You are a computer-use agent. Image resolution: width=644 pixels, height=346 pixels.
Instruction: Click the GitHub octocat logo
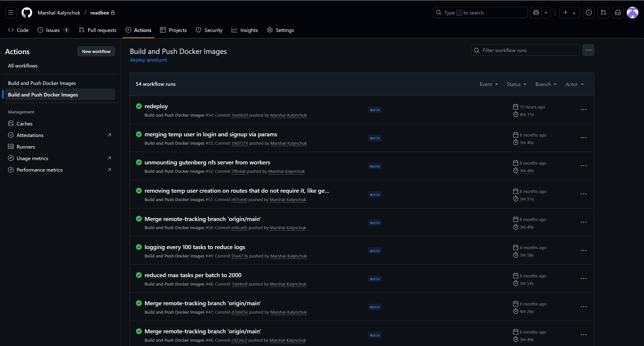pos(27,12)
